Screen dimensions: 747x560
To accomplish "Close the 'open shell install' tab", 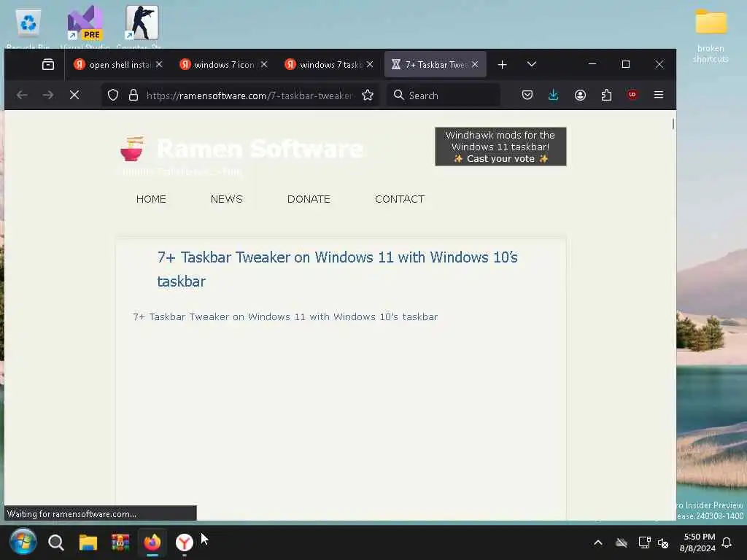I will (x=159, y=64).
